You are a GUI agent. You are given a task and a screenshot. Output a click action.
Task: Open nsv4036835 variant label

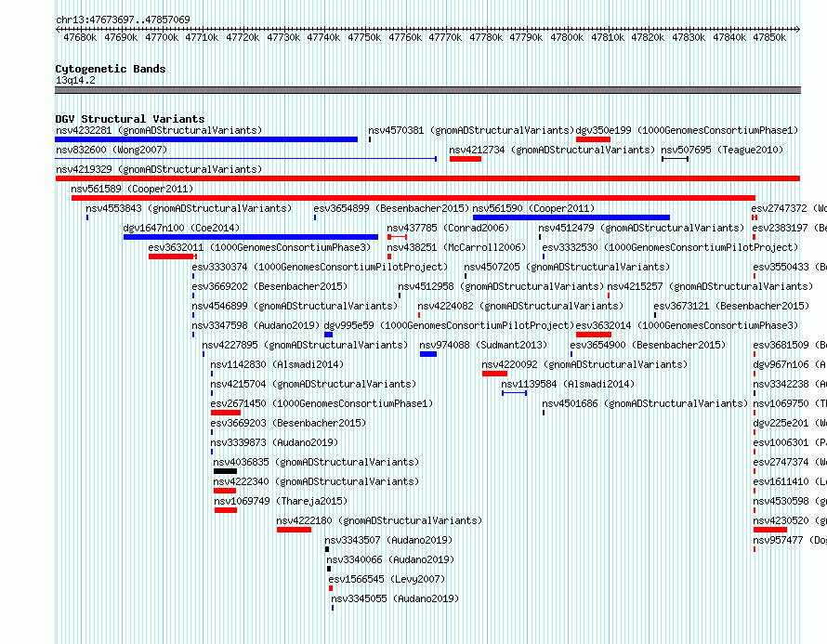[x=316, y=462]
